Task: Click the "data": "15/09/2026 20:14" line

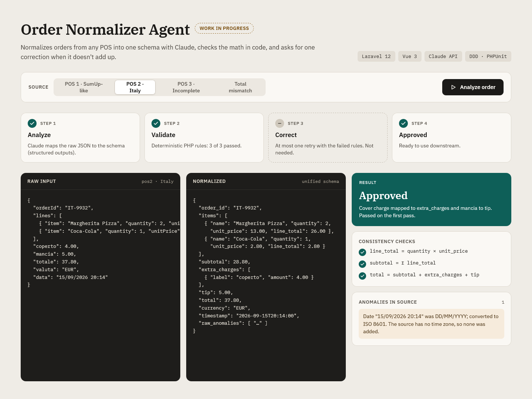Action: click(x=71, y=277)
